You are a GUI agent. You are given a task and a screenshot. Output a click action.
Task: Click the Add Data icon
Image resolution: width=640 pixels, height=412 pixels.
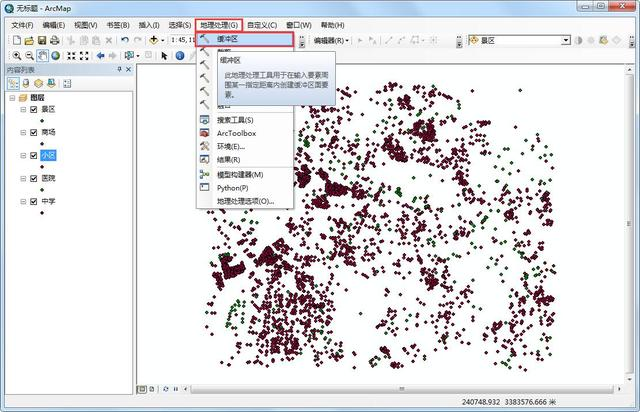[153, 40]
